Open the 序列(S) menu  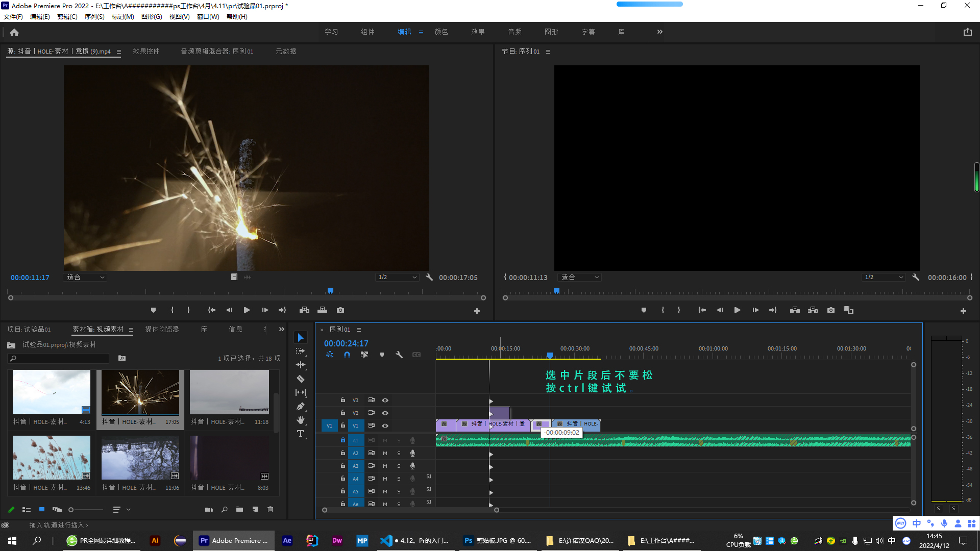pyautogui.click(x=94, y=17)
